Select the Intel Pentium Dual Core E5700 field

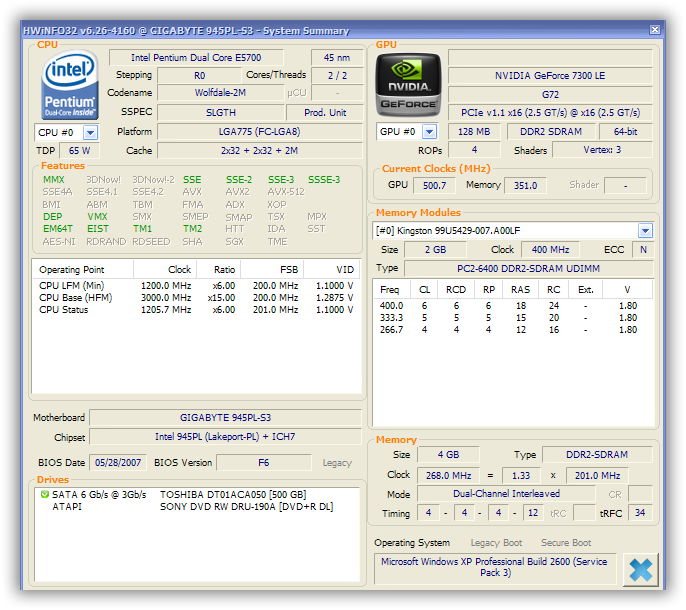point(196,57)
